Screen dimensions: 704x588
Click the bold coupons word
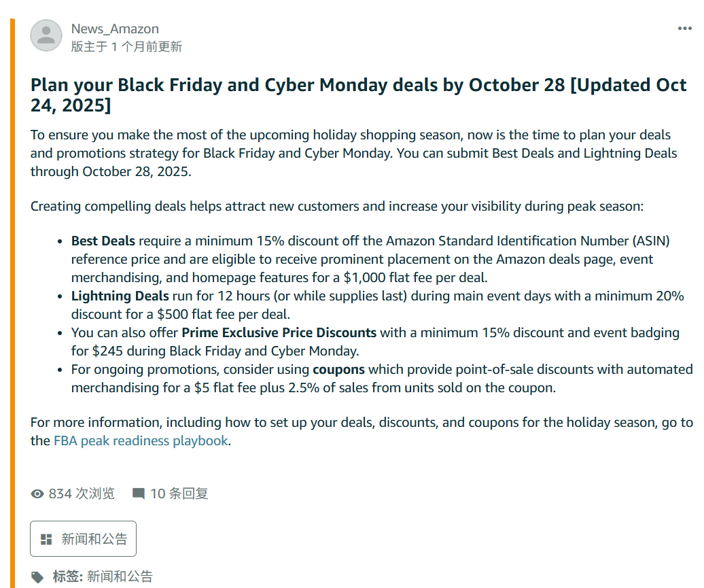point(338,370)
